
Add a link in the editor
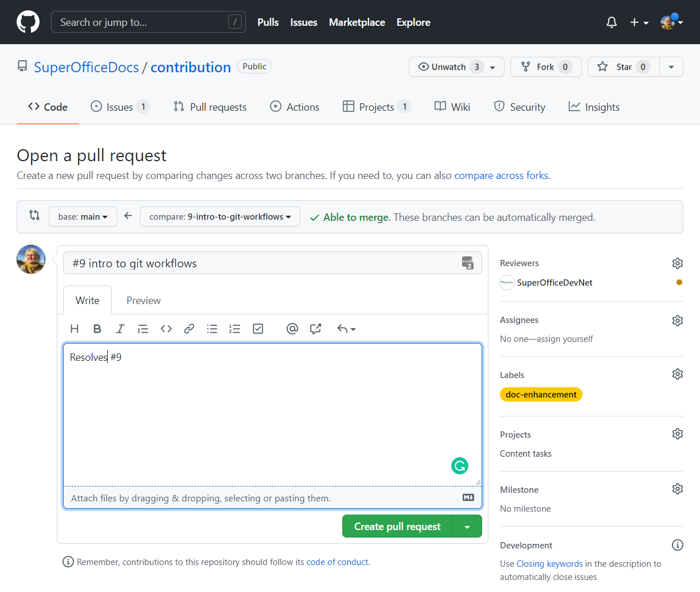(x=189, y=329)
